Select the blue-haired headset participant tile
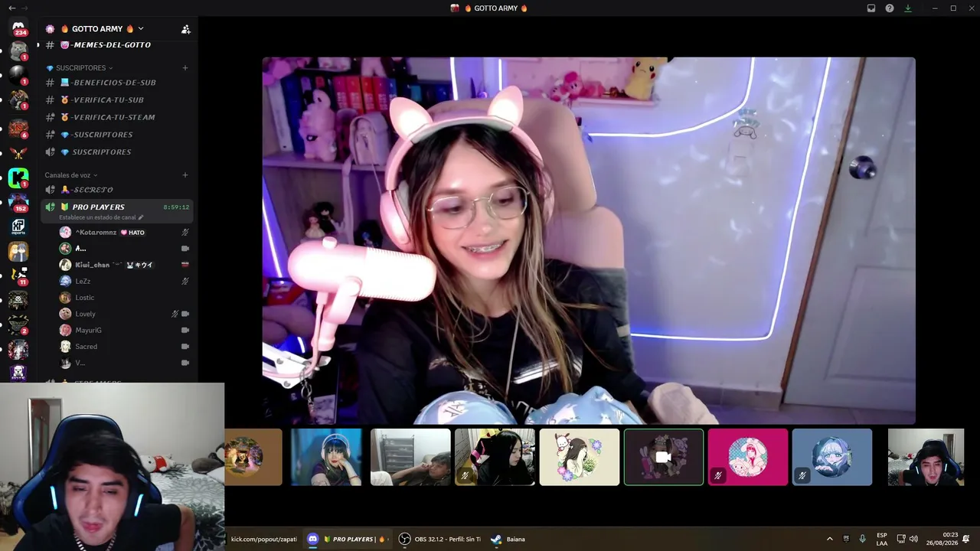980x551 pixels. (325, 457)
